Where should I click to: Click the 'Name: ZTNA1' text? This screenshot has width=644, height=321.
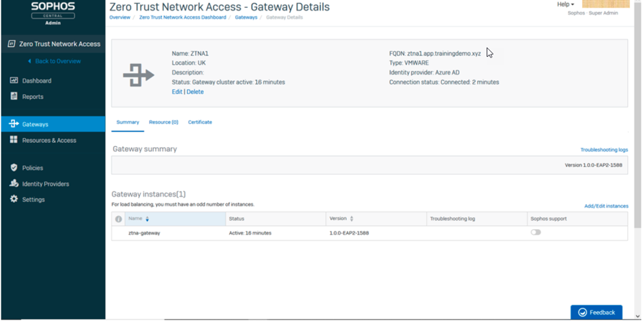tap(190, 54)
